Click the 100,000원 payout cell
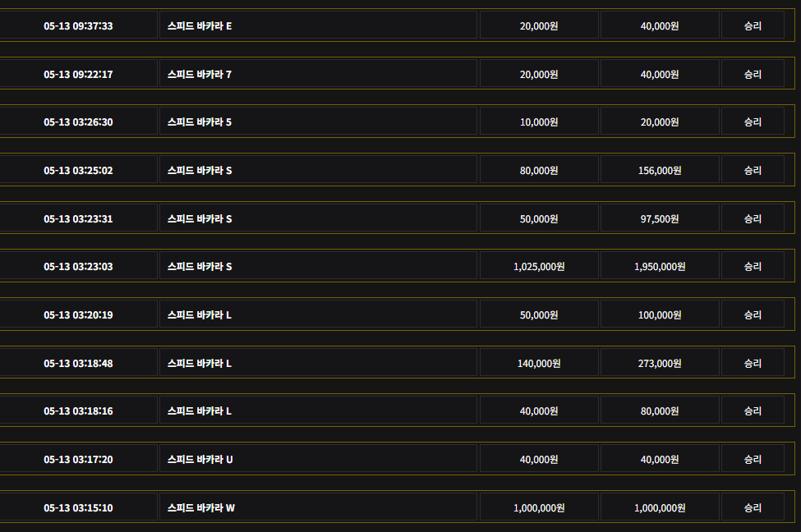Viewport: 801px width, 532px height. [x=660, y=315]
